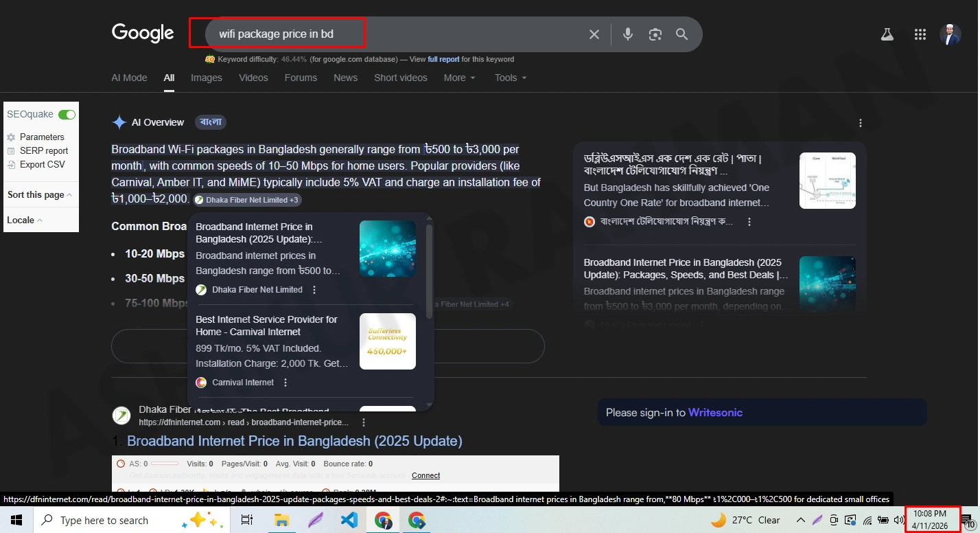This screenshot has height=533, width=980.
Task: Open the Short videos tab
Action: coord(401,78)
